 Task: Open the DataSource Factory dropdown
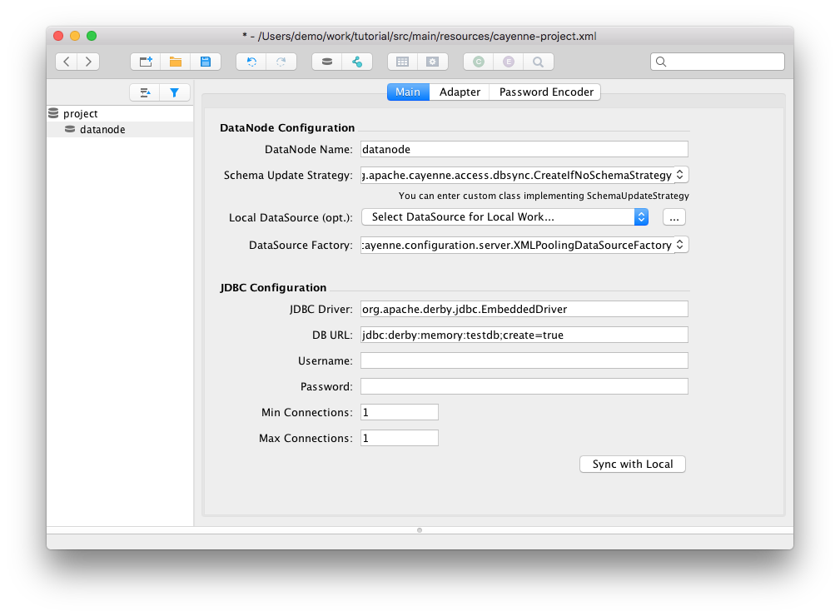[x=679, y=245]
